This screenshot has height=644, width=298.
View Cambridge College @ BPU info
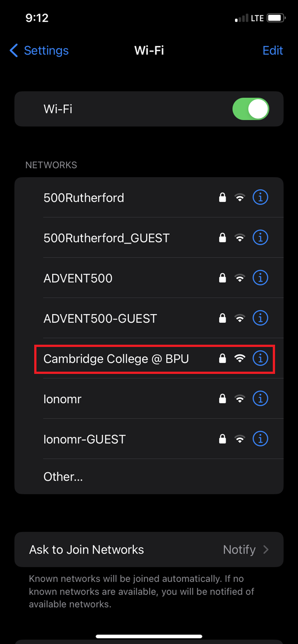260,358
